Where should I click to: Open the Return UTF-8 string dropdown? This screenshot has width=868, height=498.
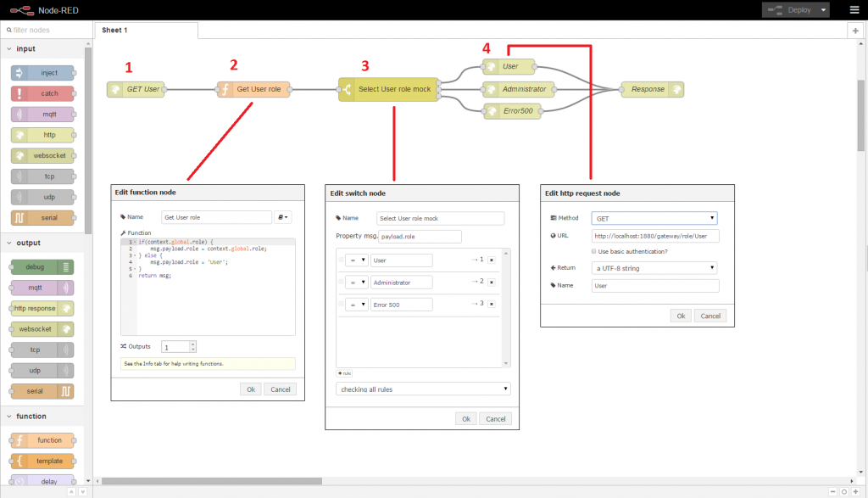pos(655,268)
